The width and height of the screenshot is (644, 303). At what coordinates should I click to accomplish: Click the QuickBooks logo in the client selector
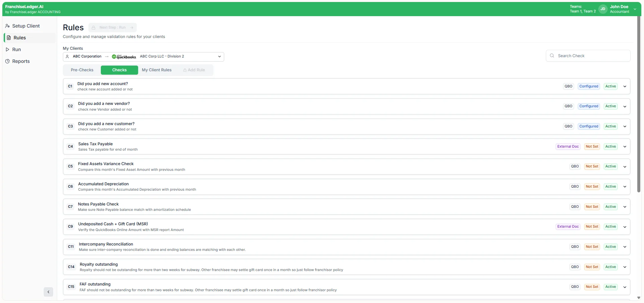(123, 56)
